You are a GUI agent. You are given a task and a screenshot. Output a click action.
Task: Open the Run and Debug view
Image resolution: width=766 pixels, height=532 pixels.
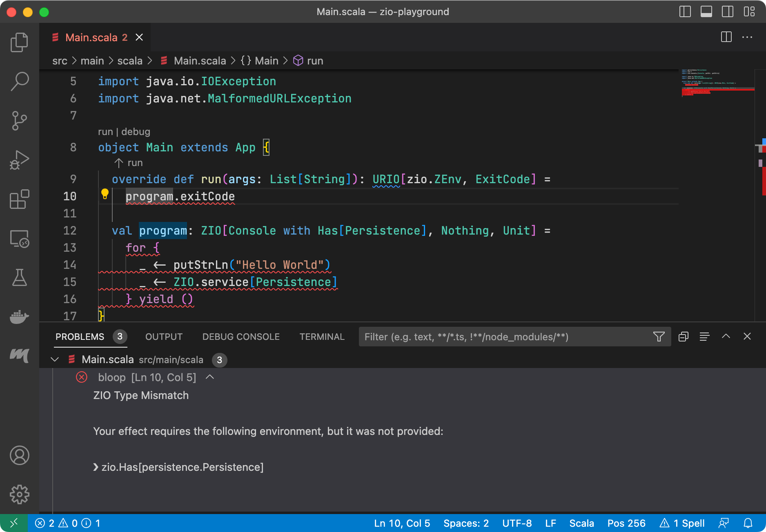[19, 160]
